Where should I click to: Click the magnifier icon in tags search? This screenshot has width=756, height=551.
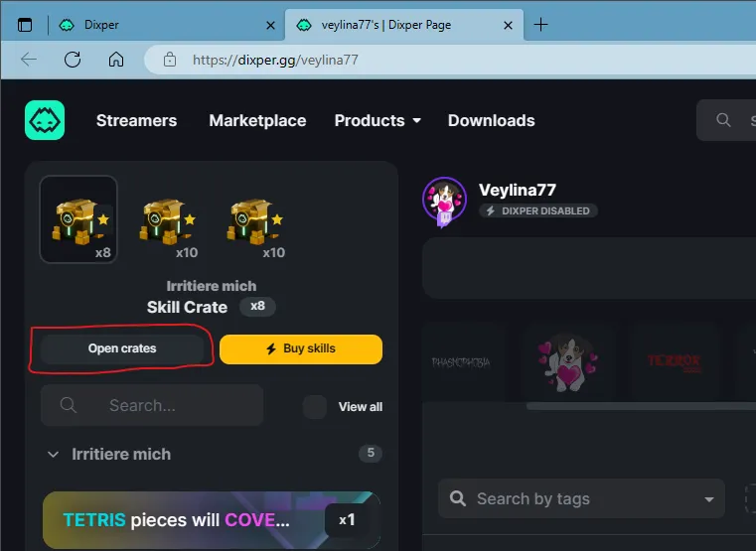[x=458, y=498]
